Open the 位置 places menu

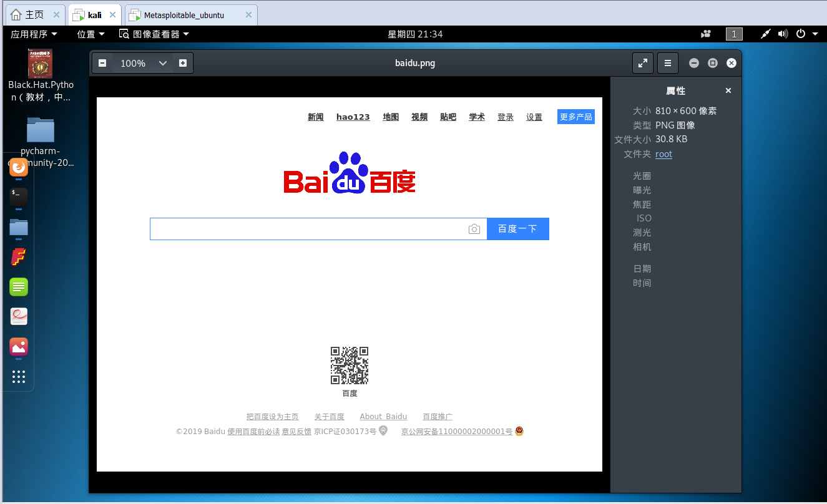91,34
